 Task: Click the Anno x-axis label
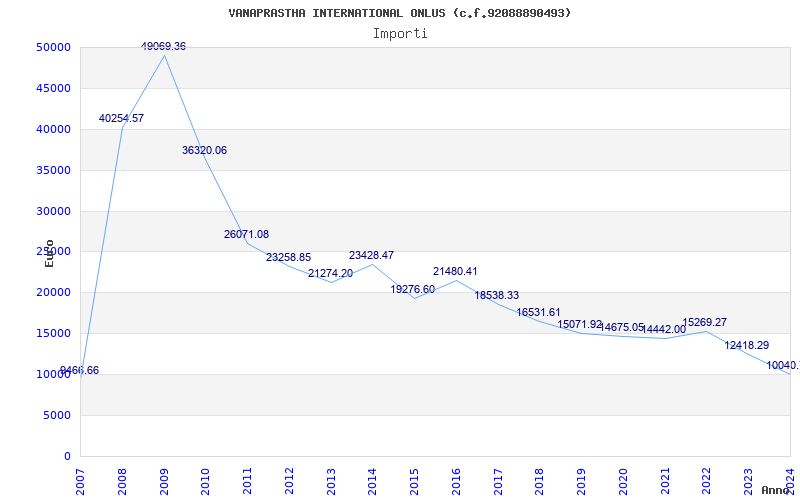(775, 490)
